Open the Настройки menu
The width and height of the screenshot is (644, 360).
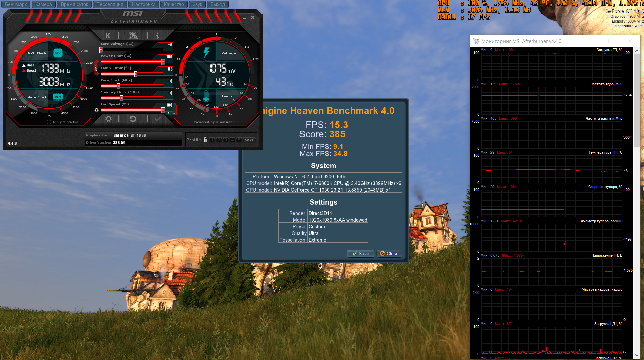(x=144, y=4)
